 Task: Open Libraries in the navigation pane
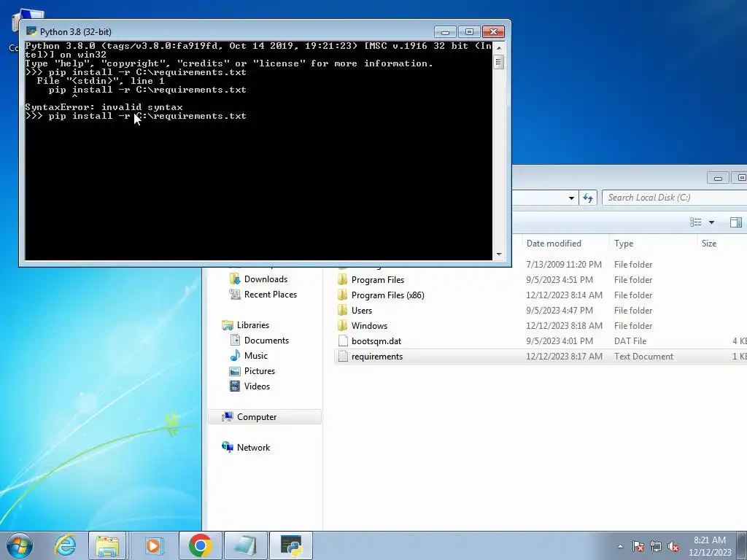tap(252, 324)
